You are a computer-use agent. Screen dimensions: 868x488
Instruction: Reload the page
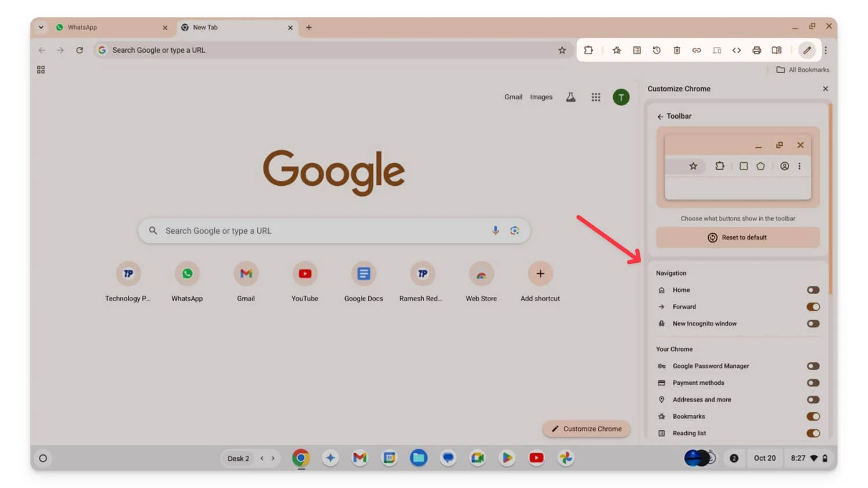[x=79, y=50]
